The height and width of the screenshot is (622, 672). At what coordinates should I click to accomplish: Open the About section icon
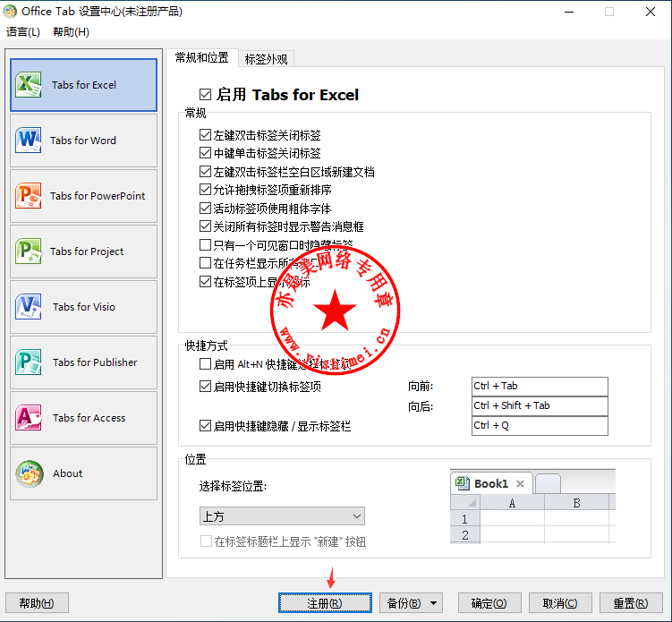30,473
